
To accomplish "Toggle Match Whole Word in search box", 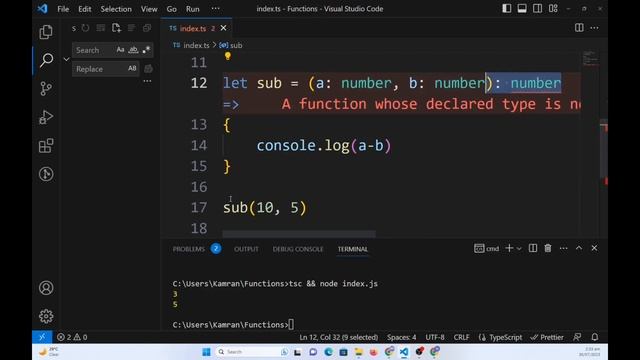I will point(133,50).
